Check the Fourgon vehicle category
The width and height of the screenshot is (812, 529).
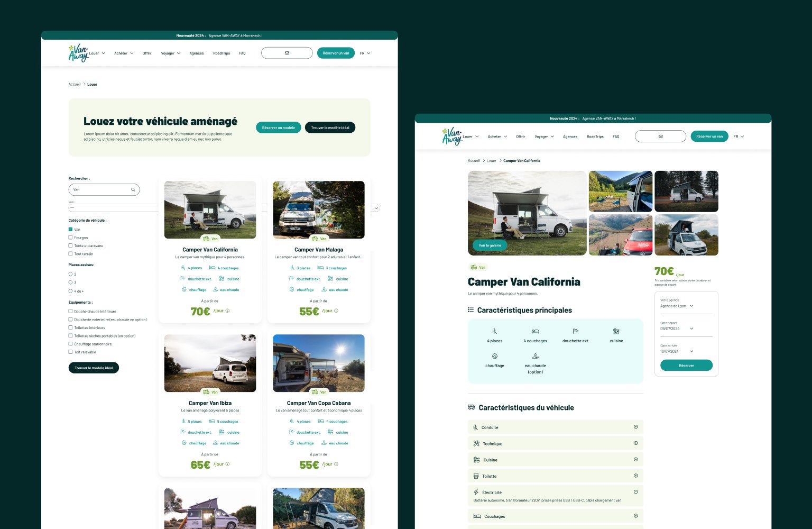coord(70,238)
